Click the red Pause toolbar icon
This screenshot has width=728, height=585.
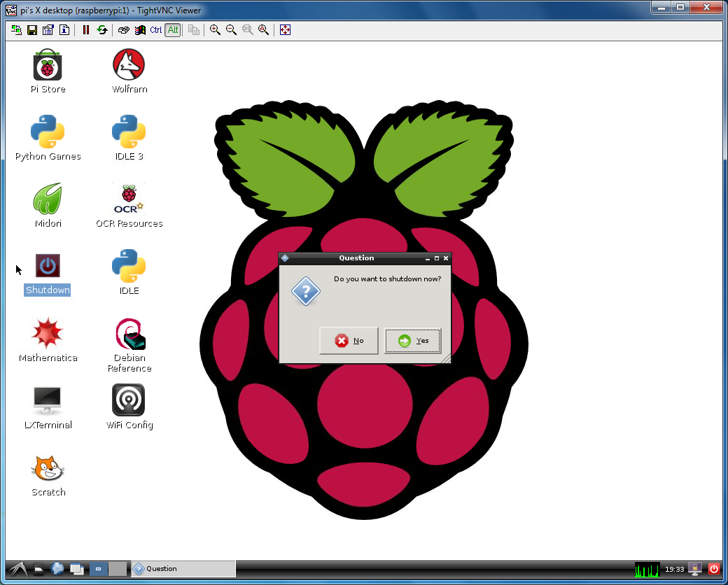point(86,30)
